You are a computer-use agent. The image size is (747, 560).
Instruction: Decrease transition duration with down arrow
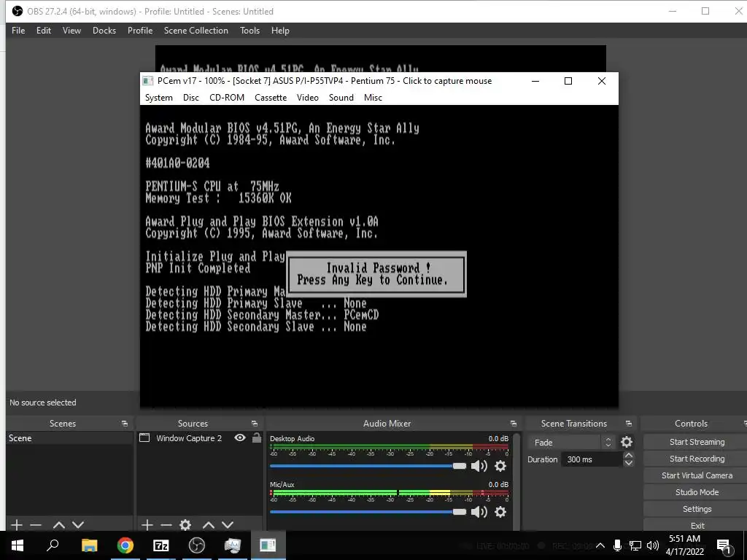coord(628,463)
